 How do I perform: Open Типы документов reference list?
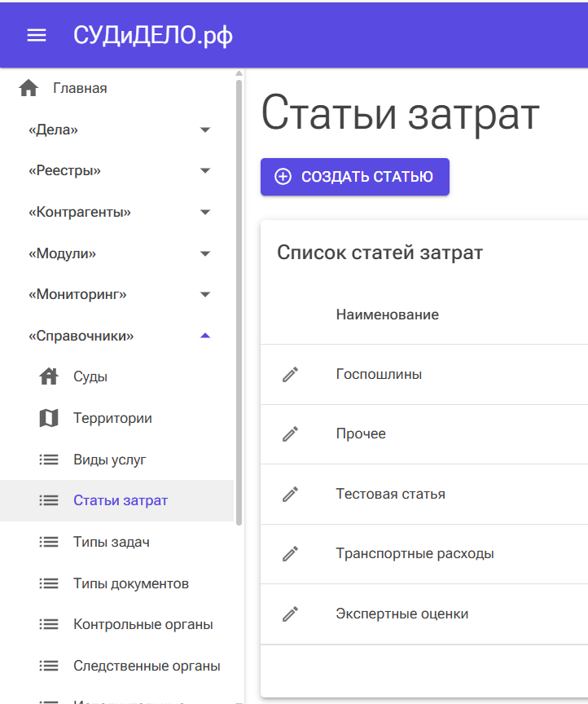pyautogui.click(x=130, y=583)
